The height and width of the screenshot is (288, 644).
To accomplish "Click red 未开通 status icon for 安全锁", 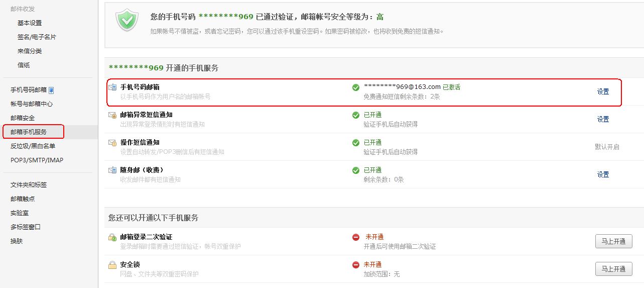I will (356, 265).
